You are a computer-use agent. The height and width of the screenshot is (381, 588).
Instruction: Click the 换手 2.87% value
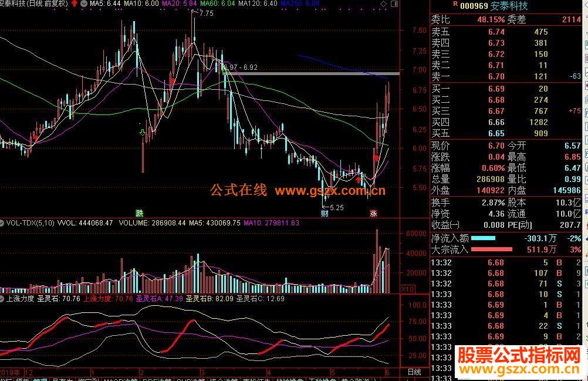[x=493, y=203]
